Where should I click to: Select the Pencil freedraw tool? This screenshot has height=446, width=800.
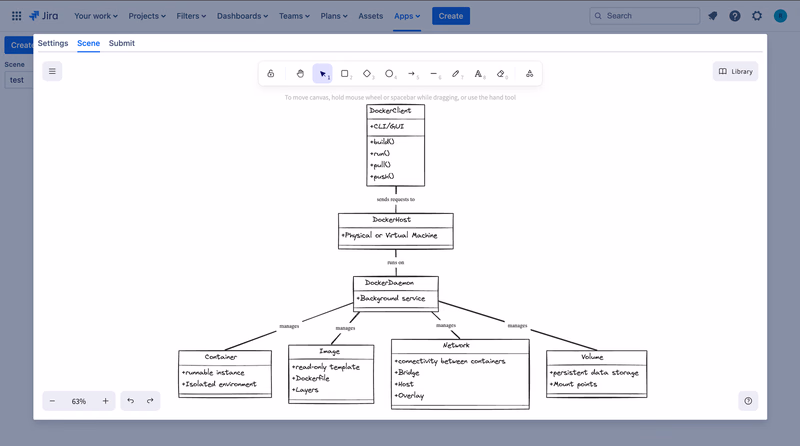tap(456, 74)
